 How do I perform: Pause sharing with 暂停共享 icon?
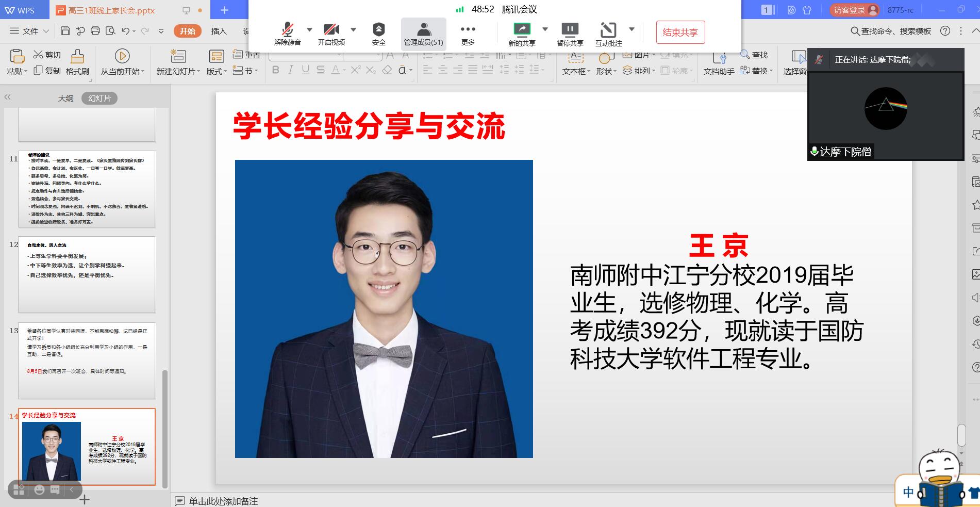tap(570, 29)
